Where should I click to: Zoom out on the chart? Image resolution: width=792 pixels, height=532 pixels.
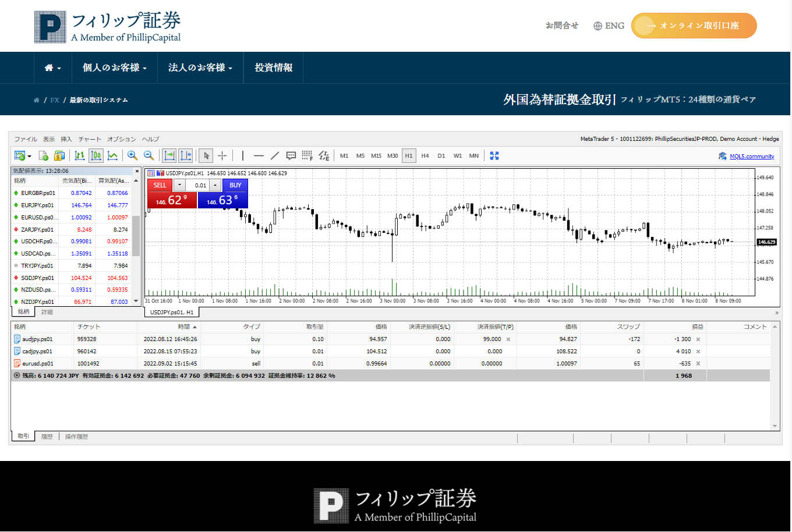pyautogui.click(x=148, y=155)
